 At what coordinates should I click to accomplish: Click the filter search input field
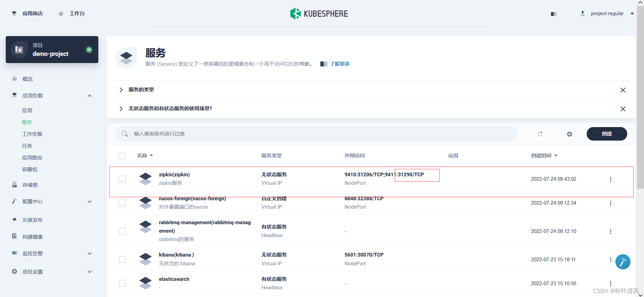[317, 134]
